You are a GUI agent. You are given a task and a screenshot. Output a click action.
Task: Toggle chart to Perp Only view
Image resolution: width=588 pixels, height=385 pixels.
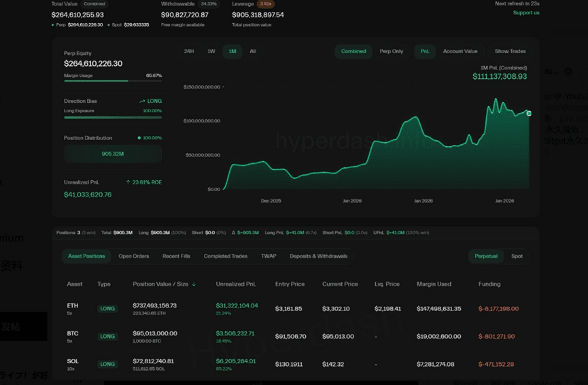pos(391,52)
